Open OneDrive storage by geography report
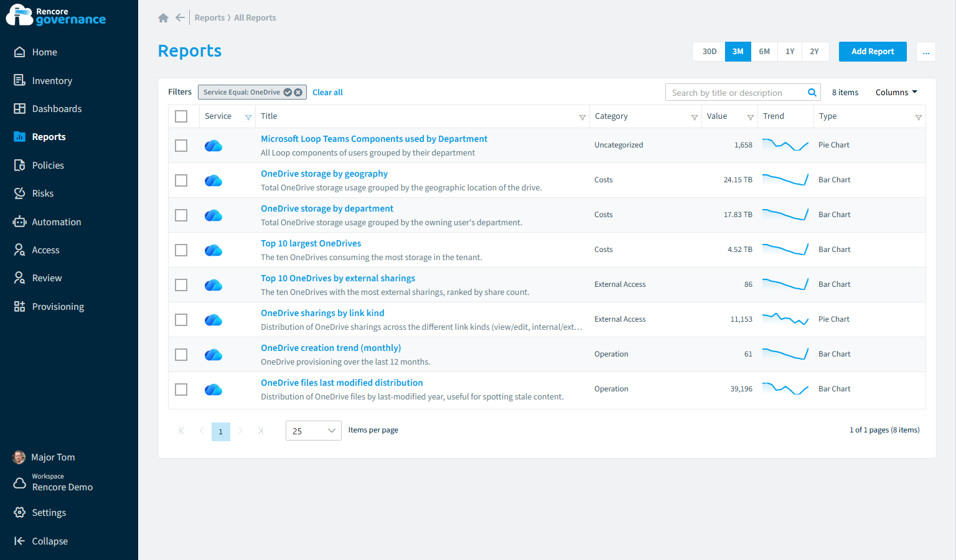956x560 pixels. pos(324,174)
